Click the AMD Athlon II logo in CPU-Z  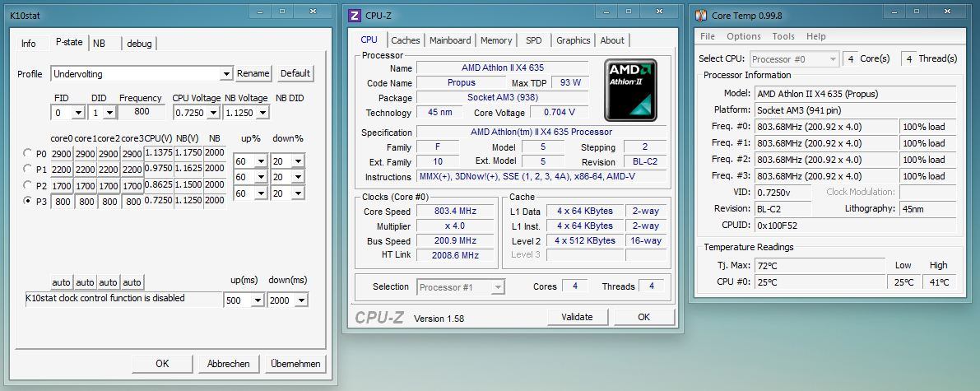pyautogui.click(x=630, y=90)
